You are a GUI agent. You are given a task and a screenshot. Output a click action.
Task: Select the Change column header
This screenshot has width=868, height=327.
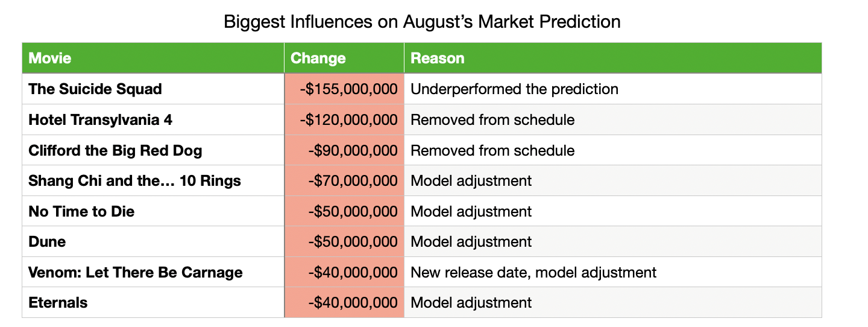(x=318, y=59)
